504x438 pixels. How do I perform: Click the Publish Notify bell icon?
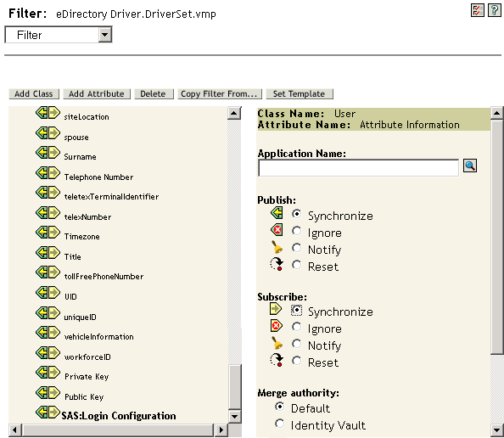click(277, 247)
